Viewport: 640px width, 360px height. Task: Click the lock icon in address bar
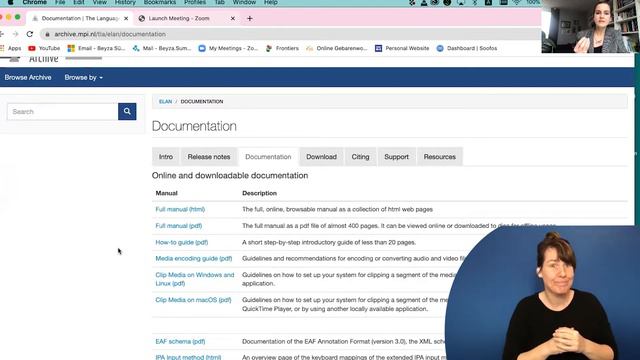coord(47,34)
